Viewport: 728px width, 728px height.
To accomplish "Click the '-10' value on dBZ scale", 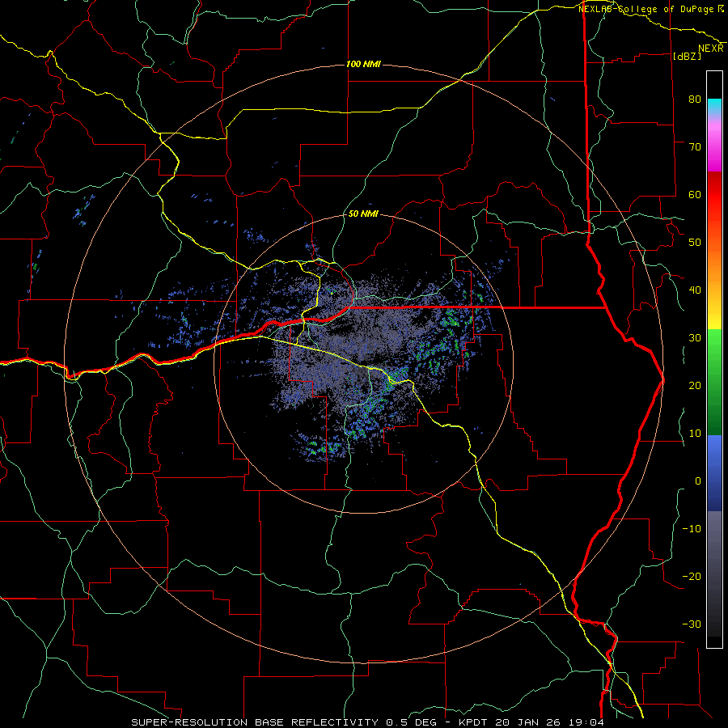I will (x=692, y=529).
